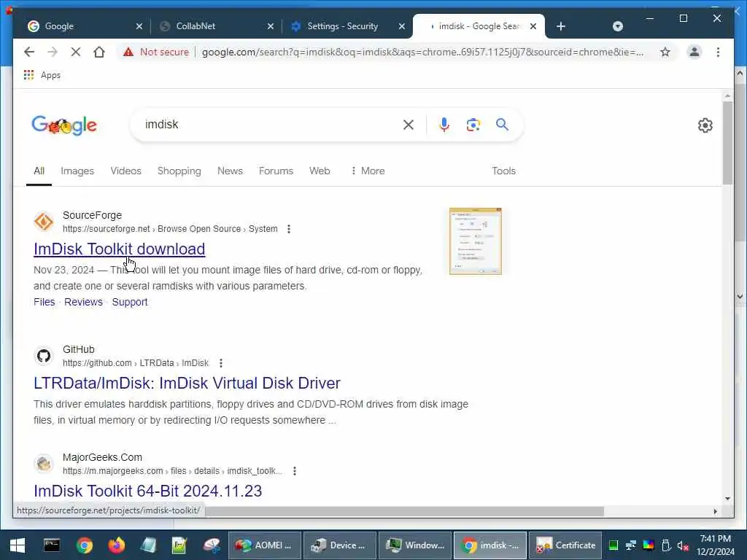
Task: Open the taskbar clock and date
Action: pos(716,545)
